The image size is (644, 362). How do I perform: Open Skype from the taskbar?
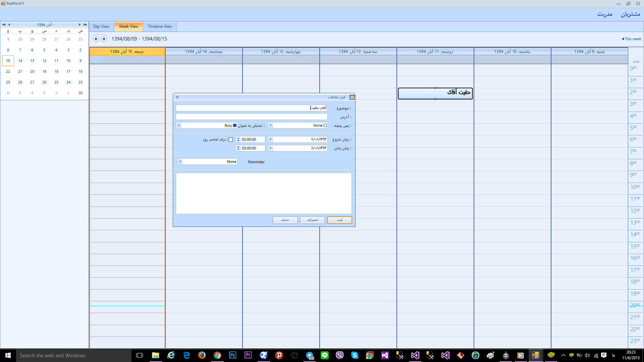click(x=355, y=355)
